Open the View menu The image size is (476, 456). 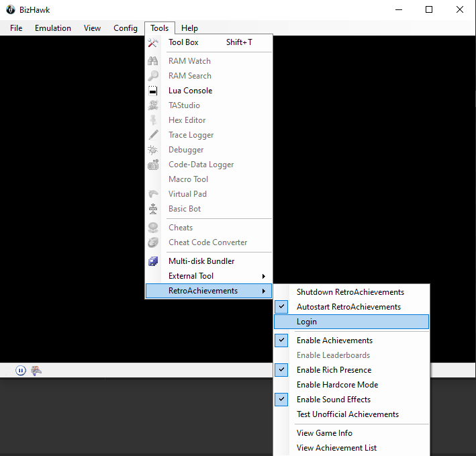(x=92, y=28)
